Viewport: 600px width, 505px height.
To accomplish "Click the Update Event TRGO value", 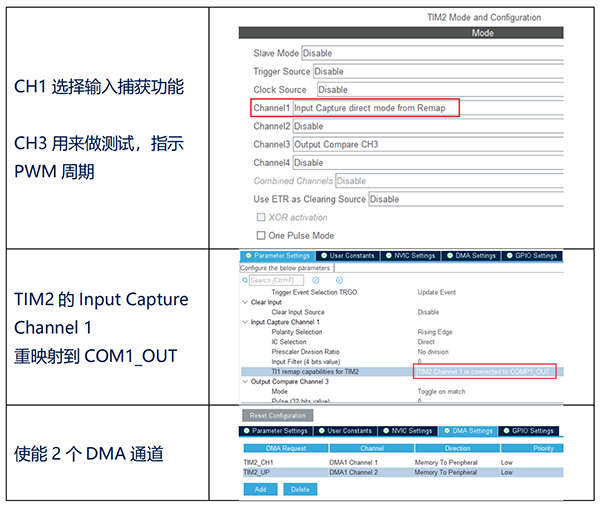I will pos(437,292).
